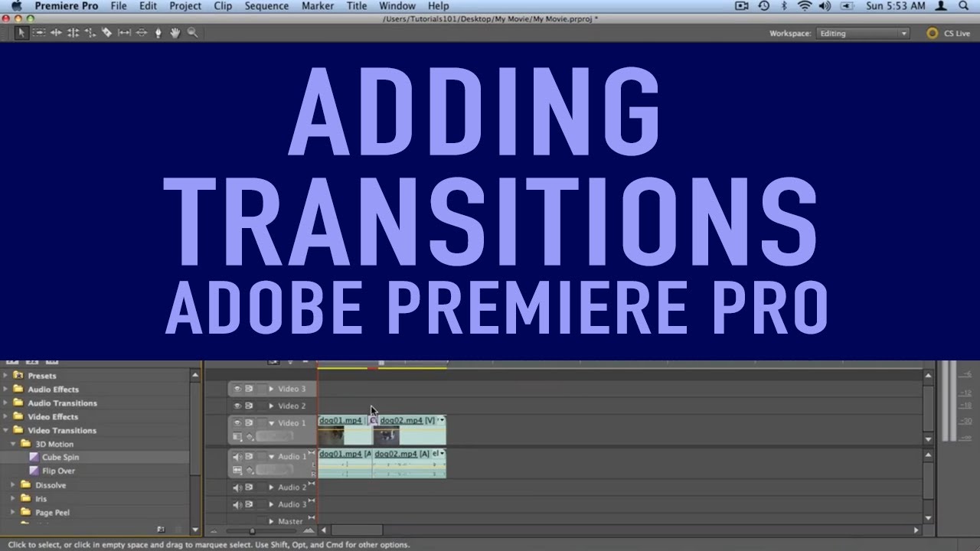
Task: Collapse the Video 1 track
Action: coord(271,422)
